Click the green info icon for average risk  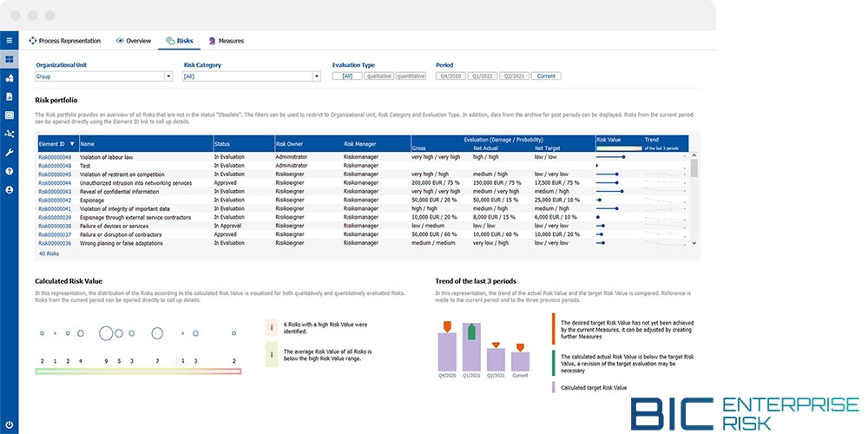tap(271, 354)
